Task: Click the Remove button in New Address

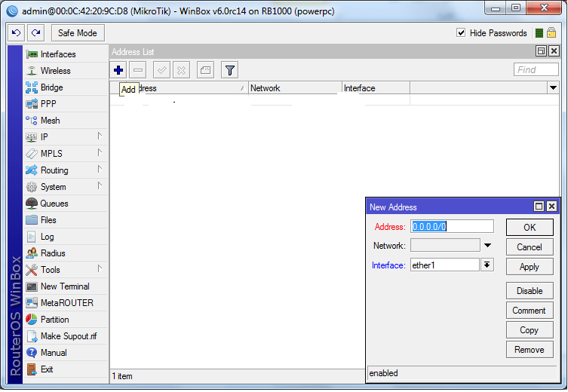Action: click(x=530, y=350)
